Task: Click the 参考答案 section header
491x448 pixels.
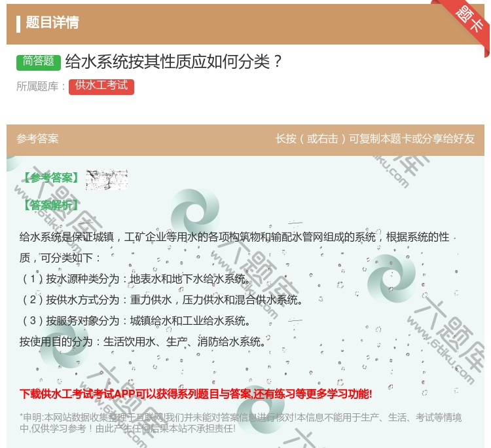Action: 37,139
